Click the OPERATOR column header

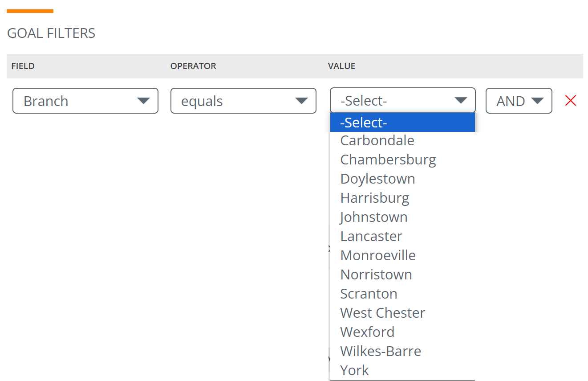tap(193, 66)
